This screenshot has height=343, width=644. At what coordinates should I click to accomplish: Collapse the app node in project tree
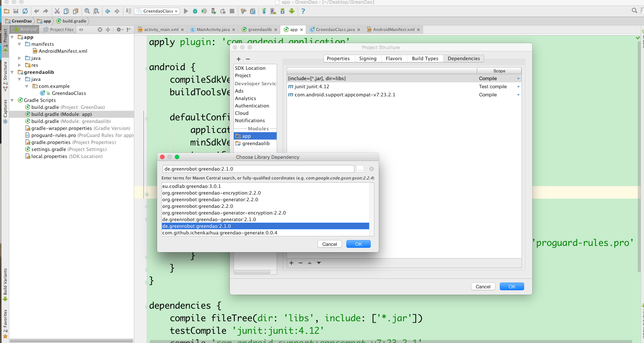12,37
